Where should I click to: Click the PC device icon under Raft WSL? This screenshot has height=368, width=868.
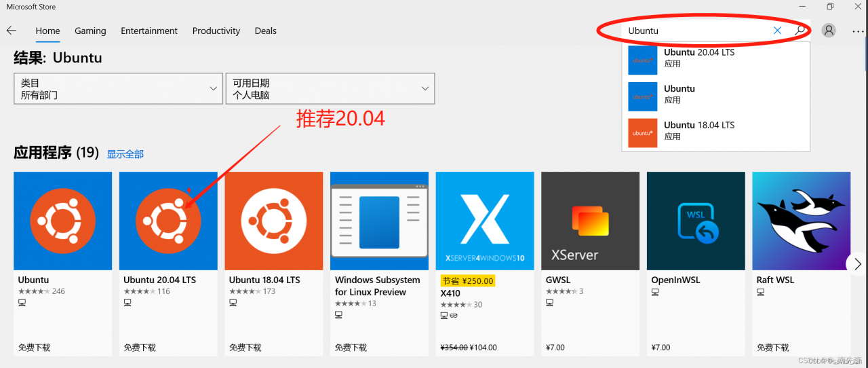click(x=761, y=292)
